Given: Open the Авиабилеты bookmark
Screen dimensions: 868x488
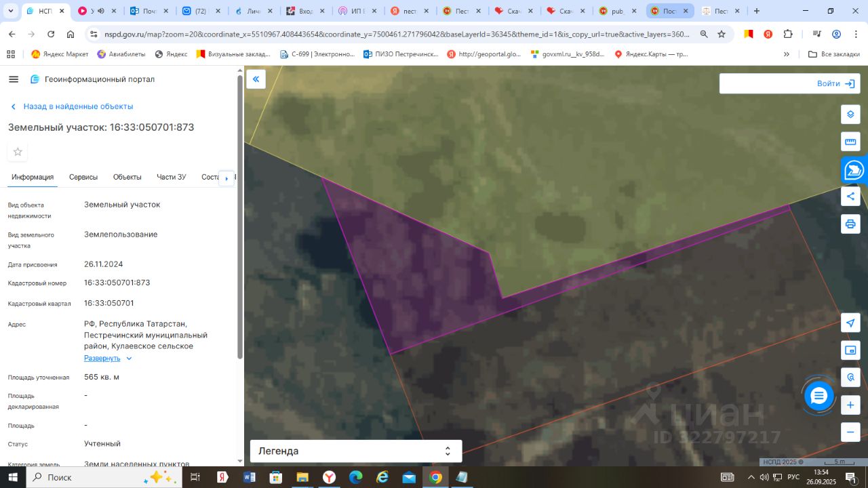Looking at the screenshot, I should pyautogui.click(x=121, y=54).
